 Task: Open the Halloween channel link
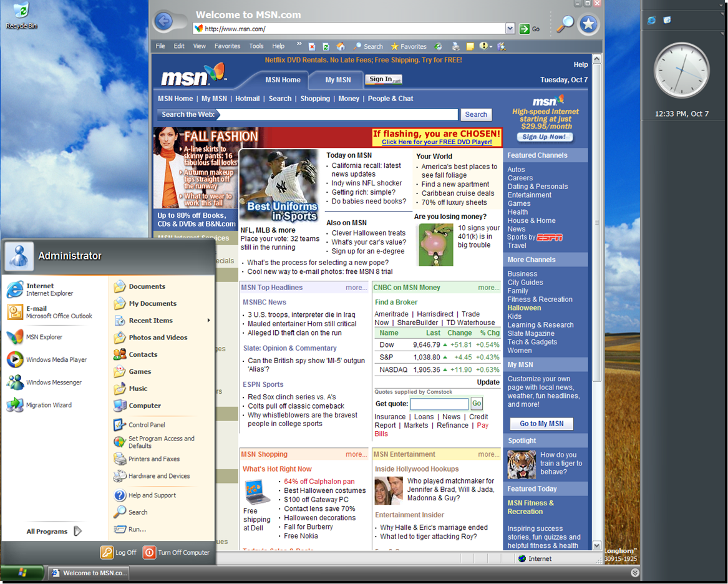(524, 308)
